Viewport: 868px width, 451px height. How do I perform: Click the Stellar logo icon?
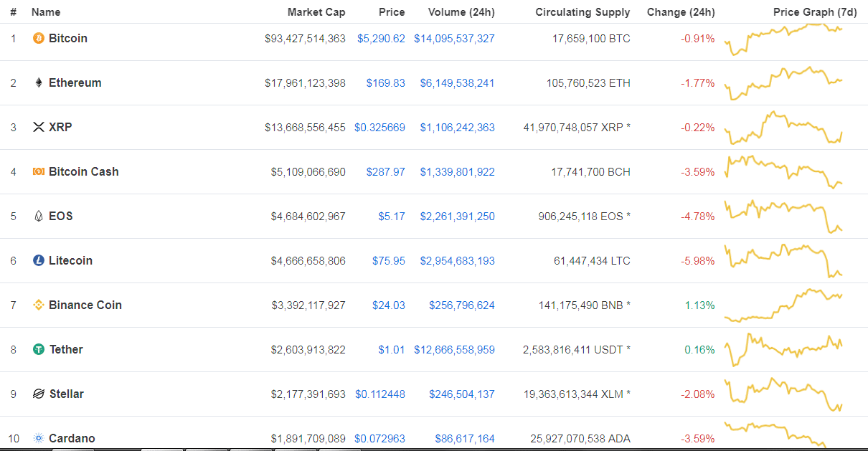[x=39, y=394]
